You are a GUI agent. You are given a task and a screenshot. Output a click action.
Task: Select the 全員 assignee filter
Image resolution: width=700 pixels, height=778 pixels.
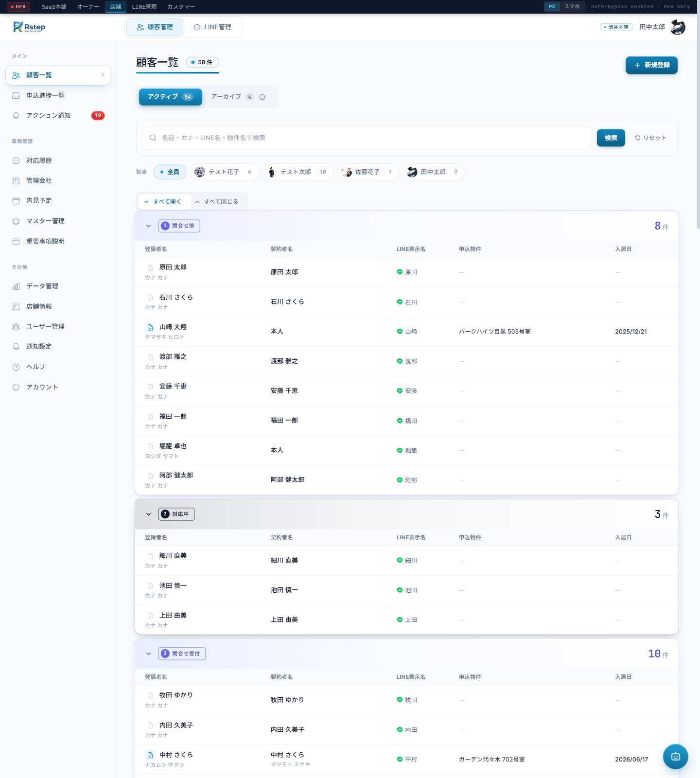click(x=170, y=172)
